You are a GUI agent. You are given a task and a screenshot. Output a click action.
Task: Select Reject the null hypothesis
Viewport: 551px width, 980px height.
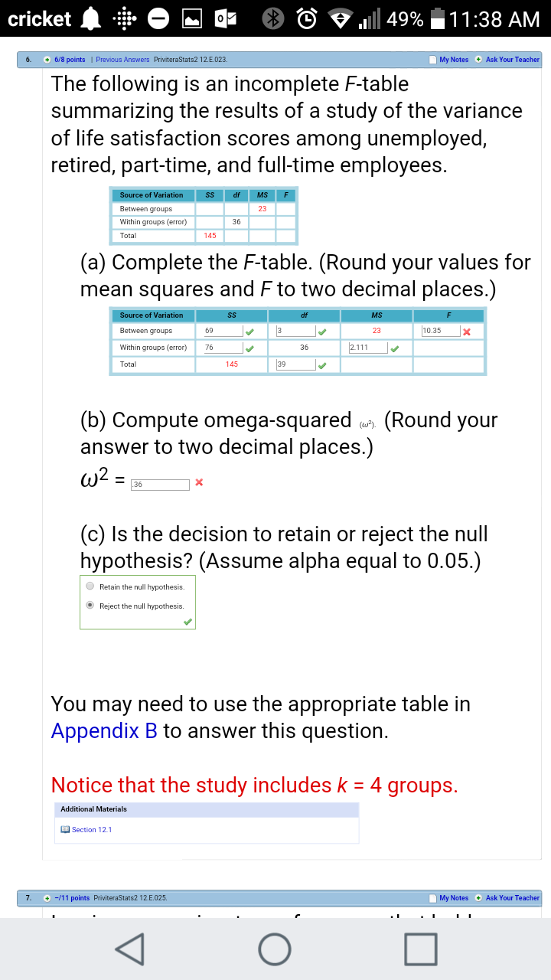coord(90,606)
